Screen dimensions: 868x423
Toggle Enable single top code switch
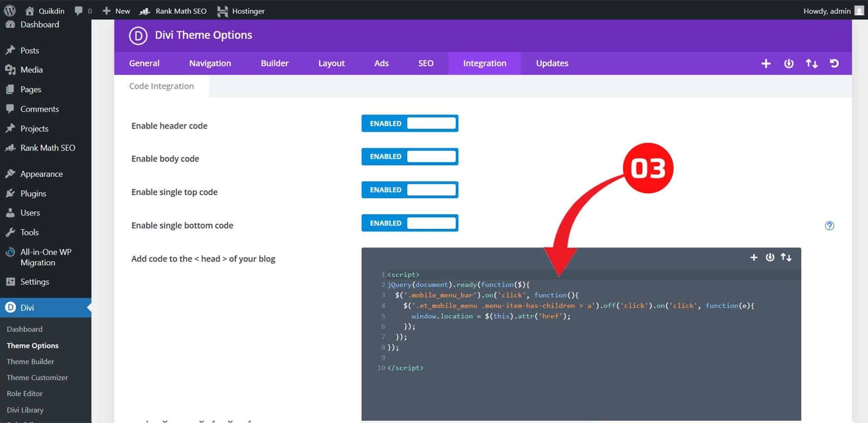point(410,190)
